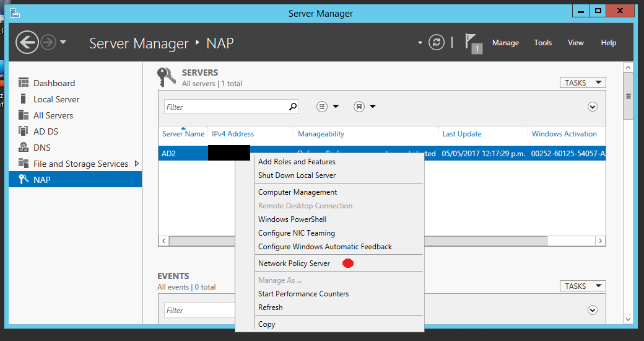Select the AD2 server row
Image resolution: width=644 pixels, height=341 pixels.
click(381, 153)
